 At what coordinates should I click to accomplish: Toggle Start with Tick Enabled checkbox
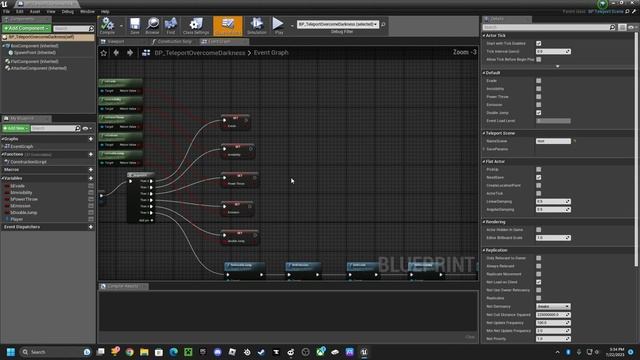[539, 43]
